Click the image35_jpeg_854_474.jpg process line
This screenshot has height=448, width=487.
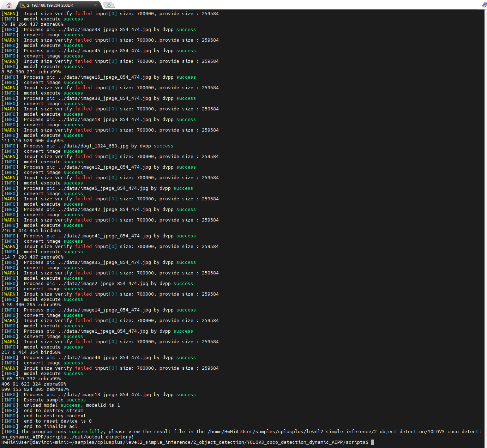click(99, 262)
